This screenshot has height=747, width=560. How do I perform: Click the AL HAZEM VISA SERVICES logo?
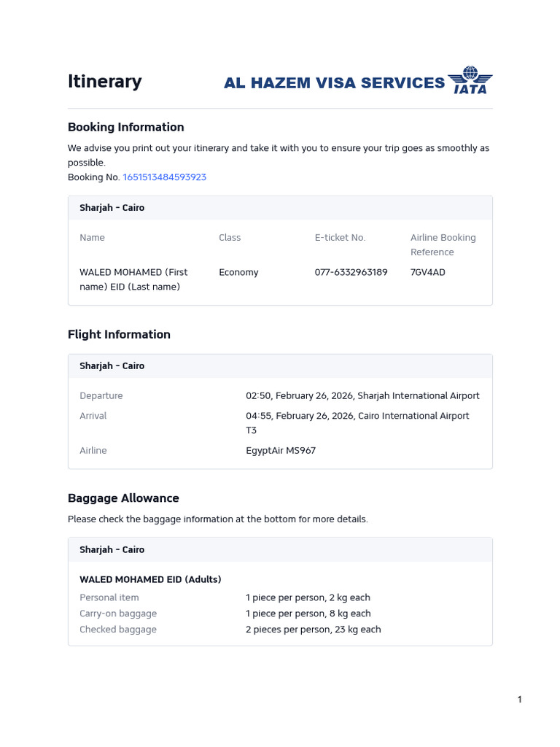(334, 83)
